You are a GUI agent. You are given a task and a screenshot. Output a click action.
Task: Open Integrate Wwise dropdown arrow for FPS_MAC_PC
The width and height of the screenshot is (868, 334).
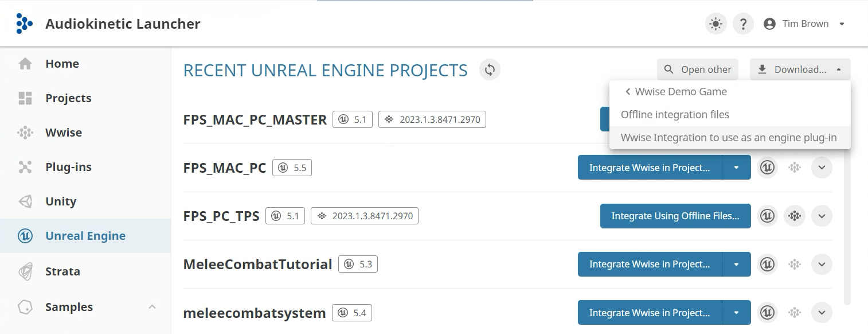point(736,168)
